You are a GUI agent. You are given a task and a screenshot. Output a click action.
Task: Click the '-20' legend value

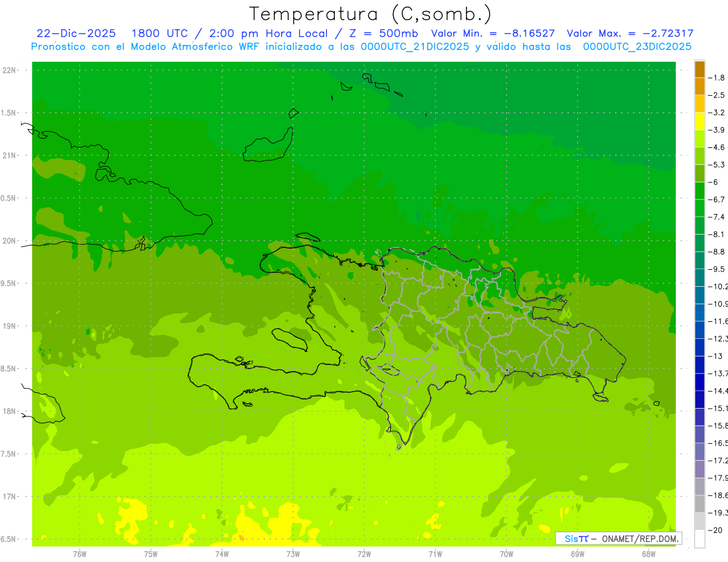coord(715,530)
